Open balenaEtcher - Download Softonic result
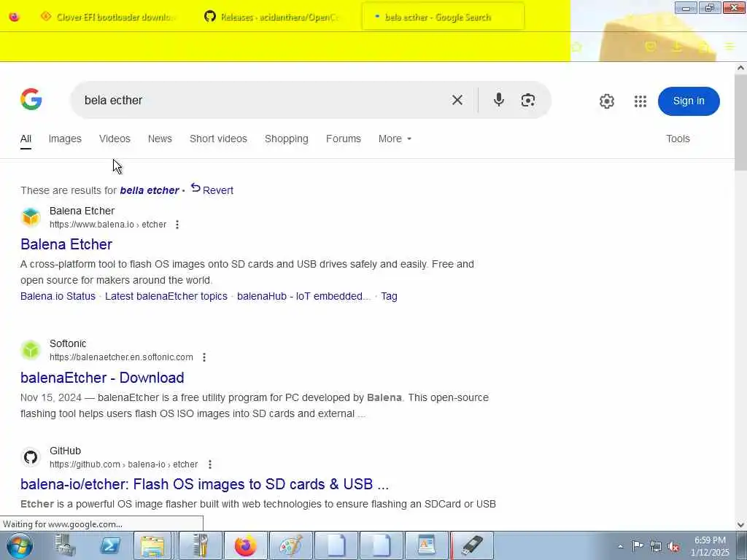The width and height of the screenshot is (747, 560). (102, 378)
